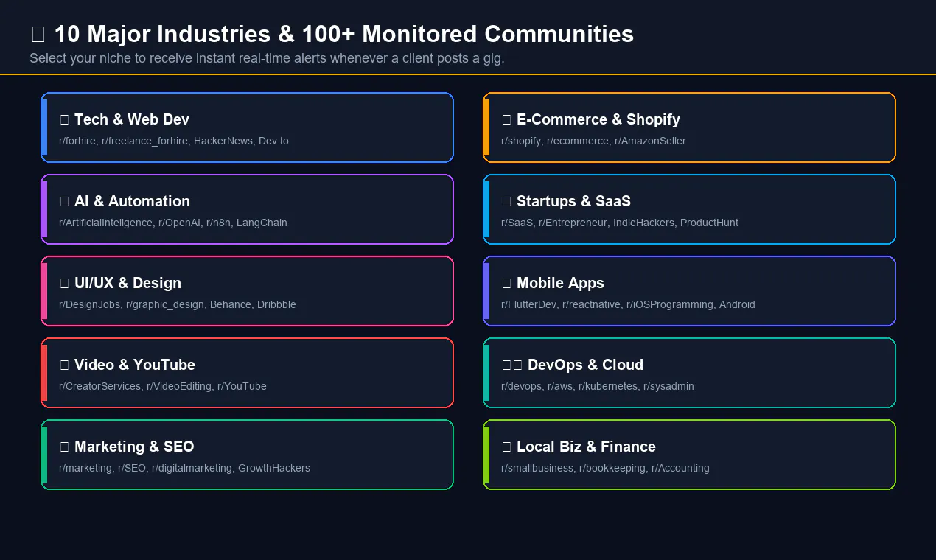Click the "Select your niche to receive instant" subtitle
Screen dimensions: 936x560
pos(267,58)
